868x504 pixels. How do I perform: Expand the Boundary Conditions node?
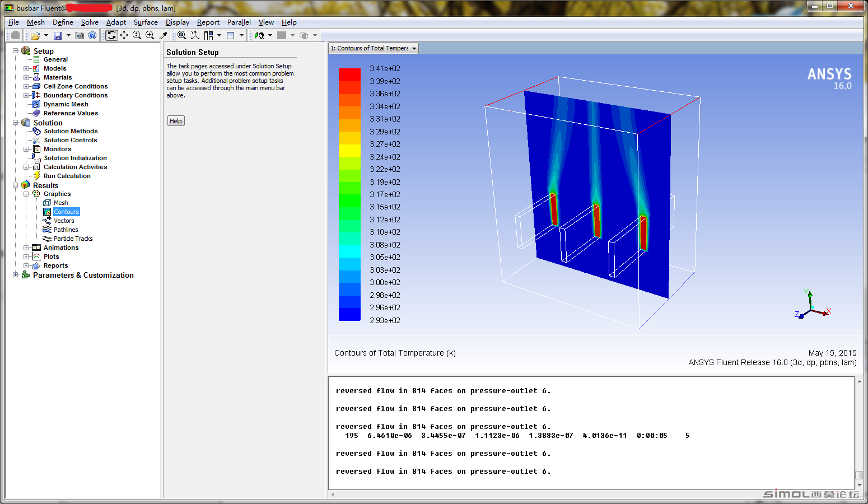[26, 95]
